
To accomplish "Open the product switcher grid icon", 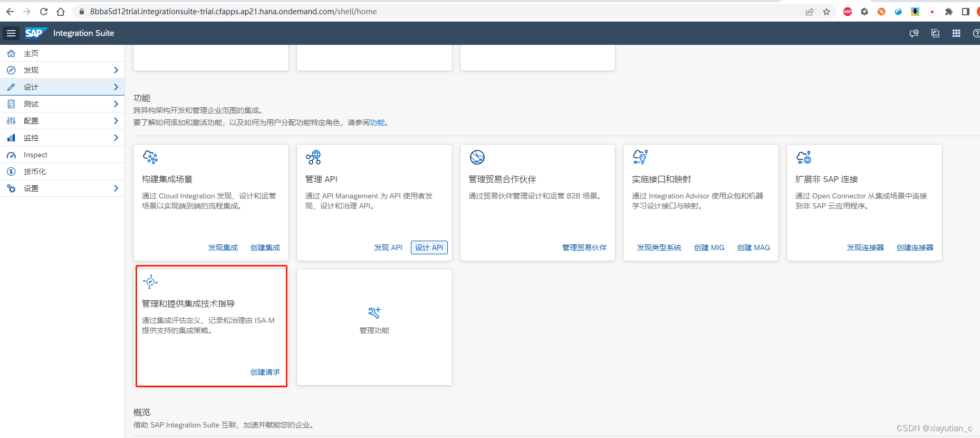I will [x=956, y=33].
